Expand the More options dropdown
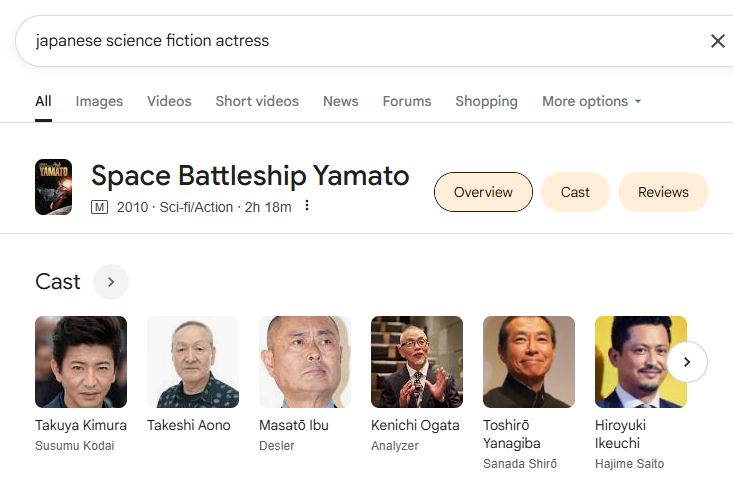The image size is (733, 499). (591, 101)
